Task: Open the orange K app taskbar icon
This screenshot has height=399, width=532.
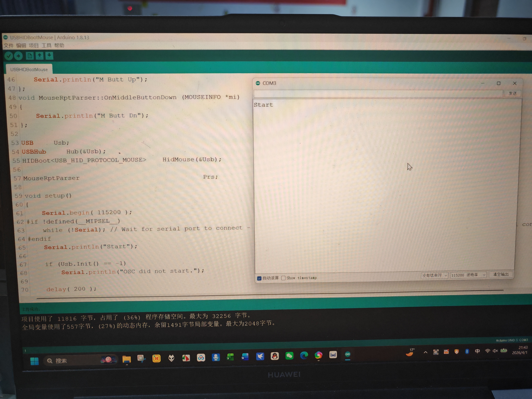Action: [x=156, y=359]
